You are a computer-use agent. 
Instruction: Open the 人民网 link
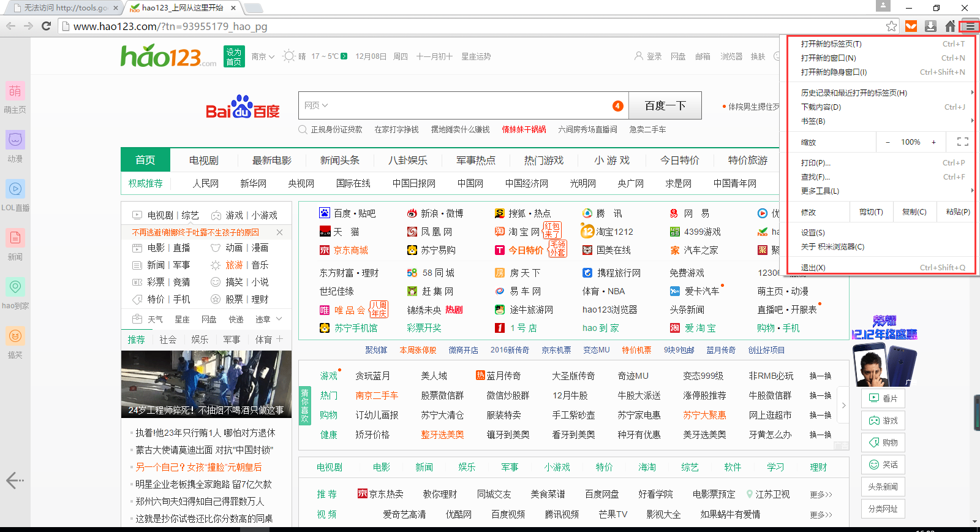206,183
